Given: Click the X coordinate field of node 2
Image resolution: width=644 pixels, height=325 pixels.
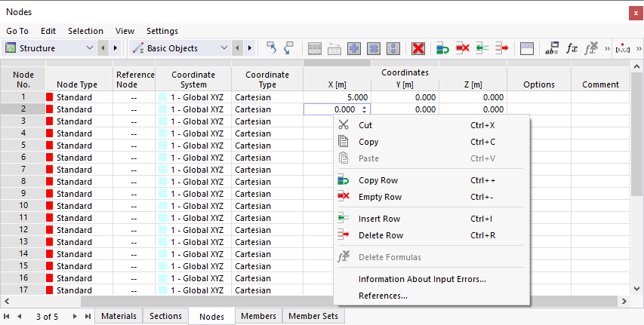Looking at the screenshot, I should click(x=337, y=109).
